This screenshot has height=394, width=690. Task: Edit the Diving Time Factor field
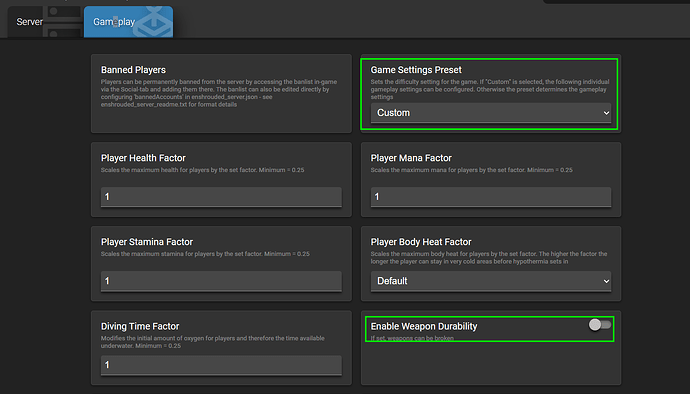point(221,365)
